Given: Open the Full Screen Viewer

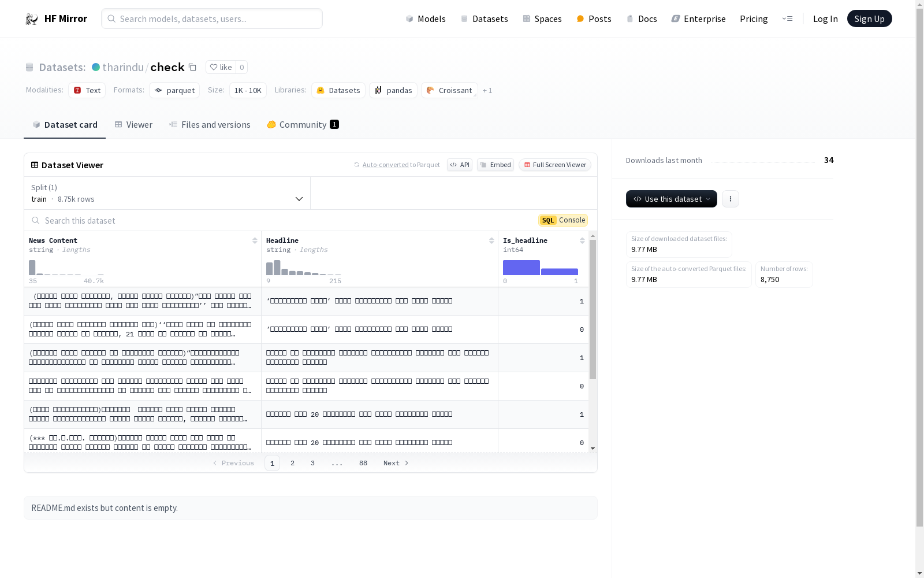Looking at the screenshot, I should tap(555, 165).
